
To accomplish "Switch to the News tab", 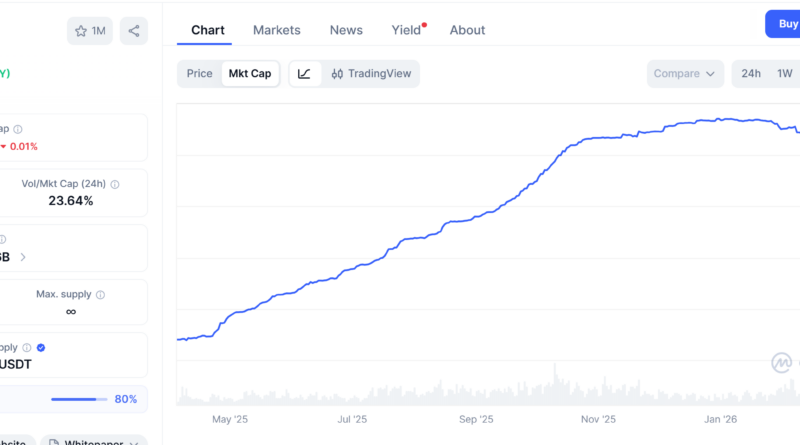I will [x=346, y=30].
